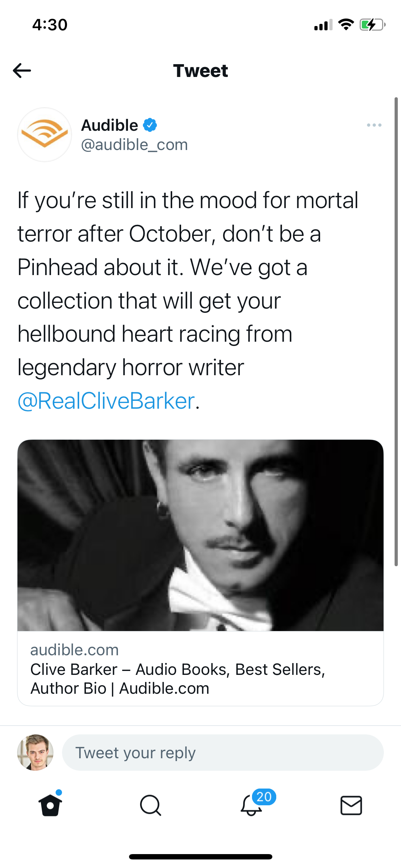Click the vertical scrollbar on the right
401x868 pixels.
coord(396,331)
